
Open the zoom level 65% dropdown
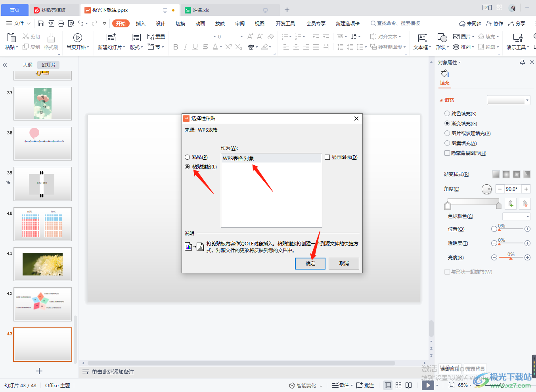pyautogui.click(x=465, y=385)
